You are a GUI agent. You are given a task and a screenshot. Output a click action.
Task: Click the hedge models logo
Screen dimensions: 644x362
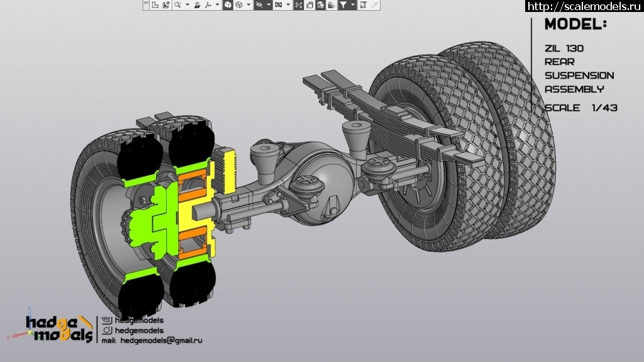[58, 329]
